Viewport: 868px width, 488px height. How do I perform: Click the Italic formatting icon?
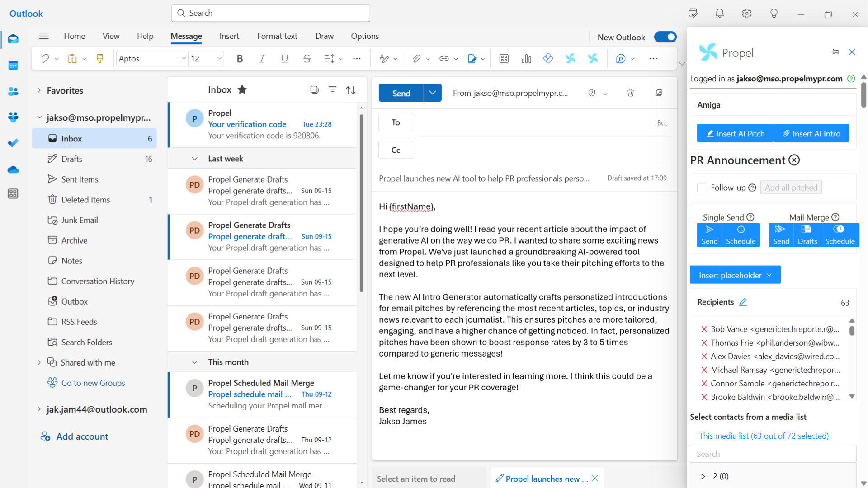point(262,59)
